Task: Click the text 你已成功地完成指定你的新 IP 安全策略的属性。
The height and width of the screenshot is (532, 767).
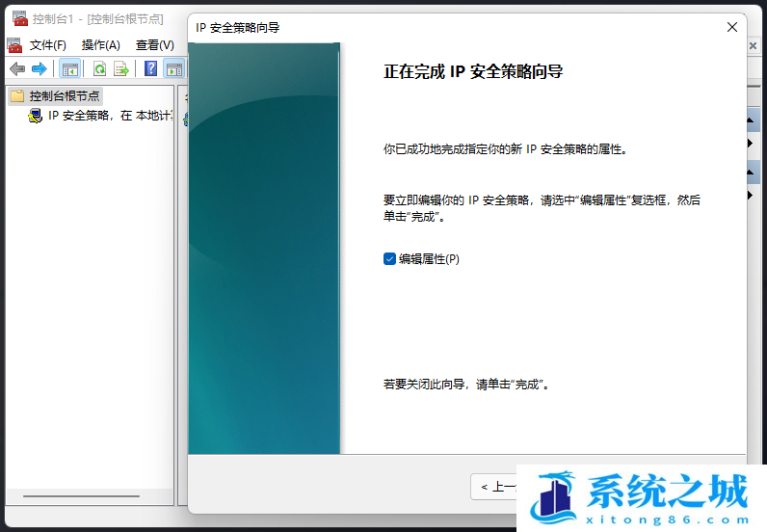Action: point(505,149)
